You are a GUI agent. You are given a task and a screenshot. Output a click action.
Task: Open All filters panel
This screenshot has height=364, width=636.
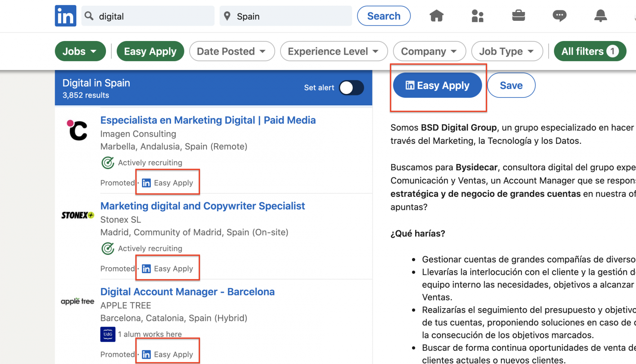(590, 51)
